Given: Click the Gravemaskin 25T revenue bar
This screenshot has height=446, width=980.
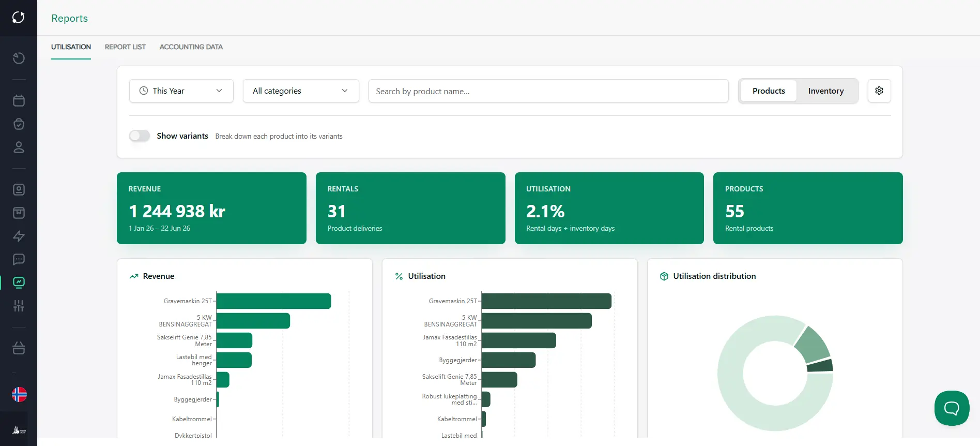Looking at the screenshot, I should point(274,301).
